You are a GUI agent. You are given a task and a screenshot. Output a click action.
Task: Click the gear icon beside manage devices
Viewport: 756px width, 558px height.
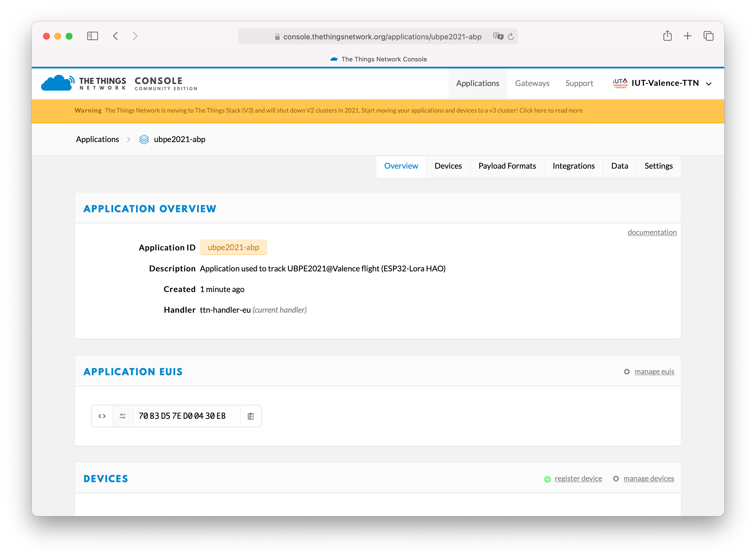click(616, 479)
